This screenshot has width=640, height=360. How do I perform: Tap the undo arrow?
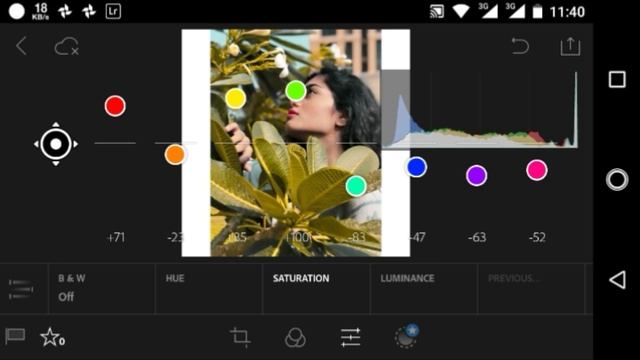pos(520,45)
